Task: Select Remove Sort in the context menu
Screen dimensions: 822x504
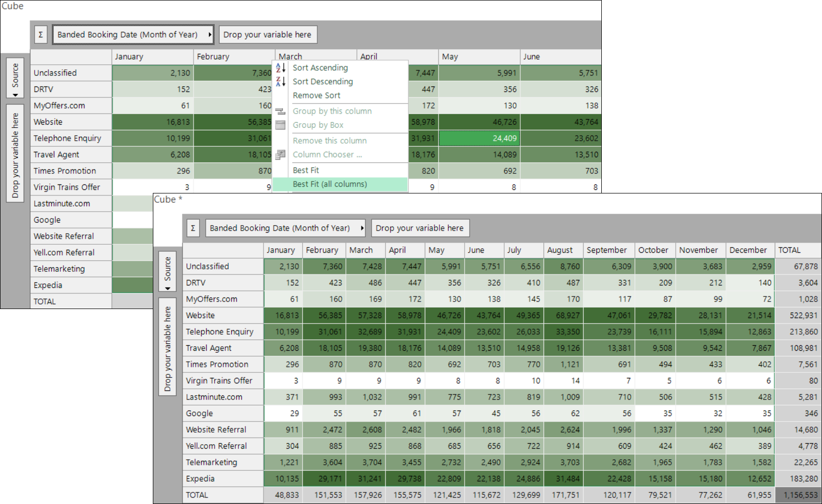Action: click(316, 95)
